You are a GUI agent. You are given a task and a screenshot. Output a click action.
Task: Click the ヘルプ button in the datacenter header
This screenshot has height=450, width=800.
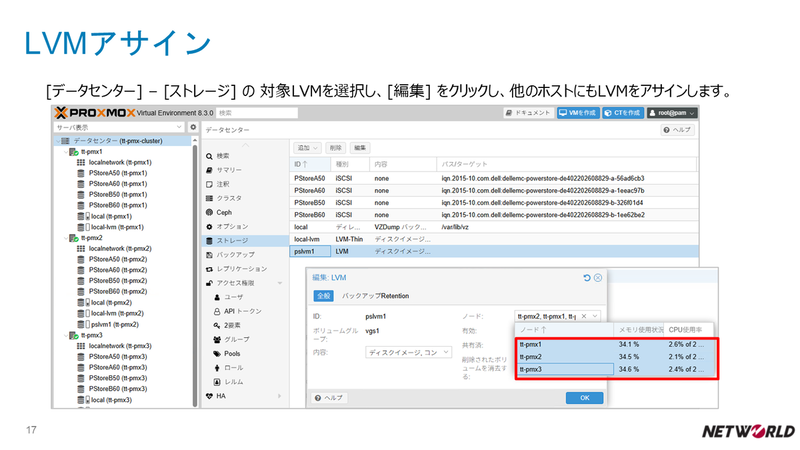coord(677,130)
